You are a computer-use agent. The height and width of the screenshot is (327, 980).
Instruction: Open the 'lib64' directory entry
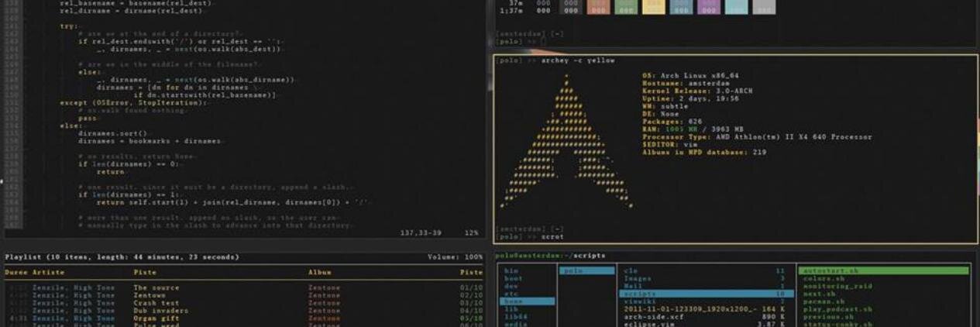515,317
